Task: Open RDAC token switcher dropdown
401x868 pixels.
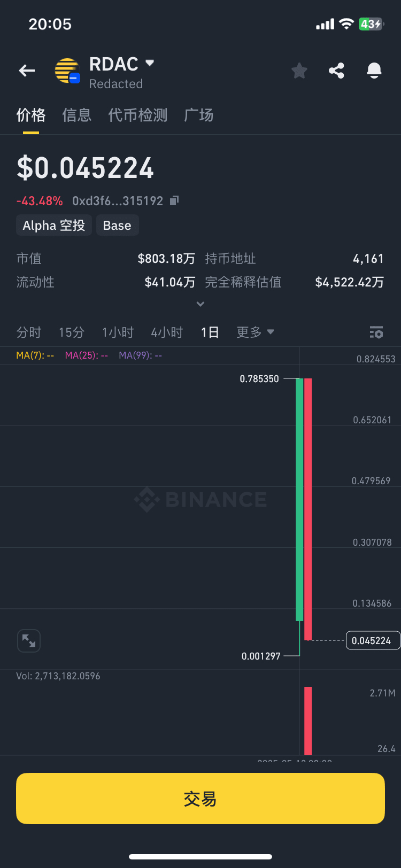Action: (150, 63)
